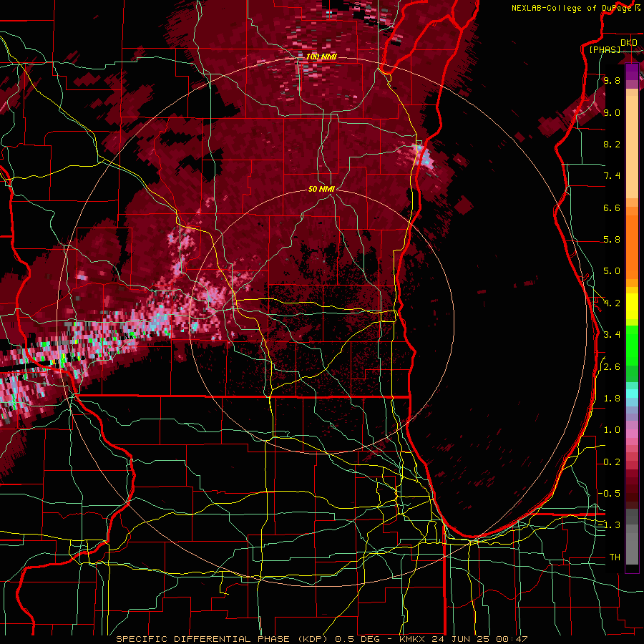644x644 pixels.
Task: Click the 100 NMI range ring label
Action: [x=321, y=57]
